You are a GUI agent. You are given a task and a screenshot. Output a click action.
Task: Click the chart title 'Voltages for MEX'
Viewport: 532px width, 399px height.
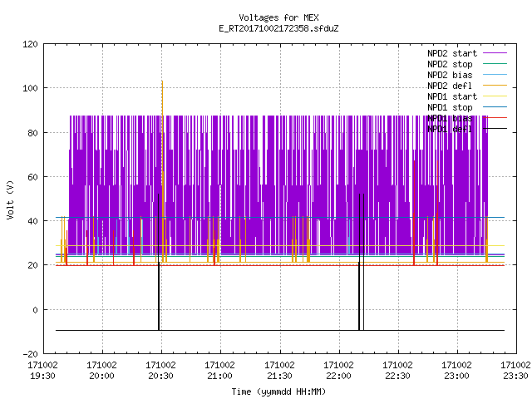[x=278, y=17]
